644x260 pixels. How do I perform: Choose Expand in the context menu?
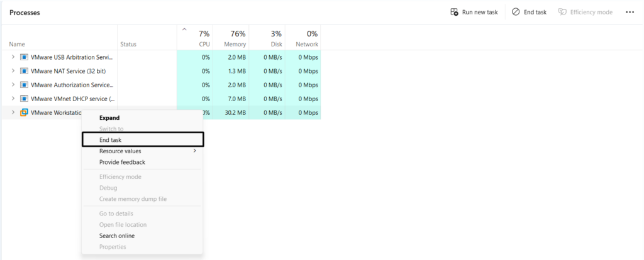click(109, 117)
